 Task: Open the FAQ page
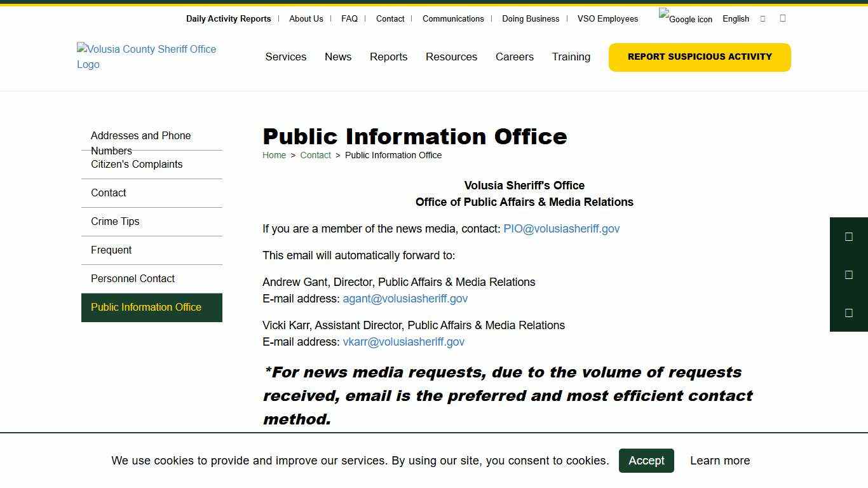click(349, 18)
